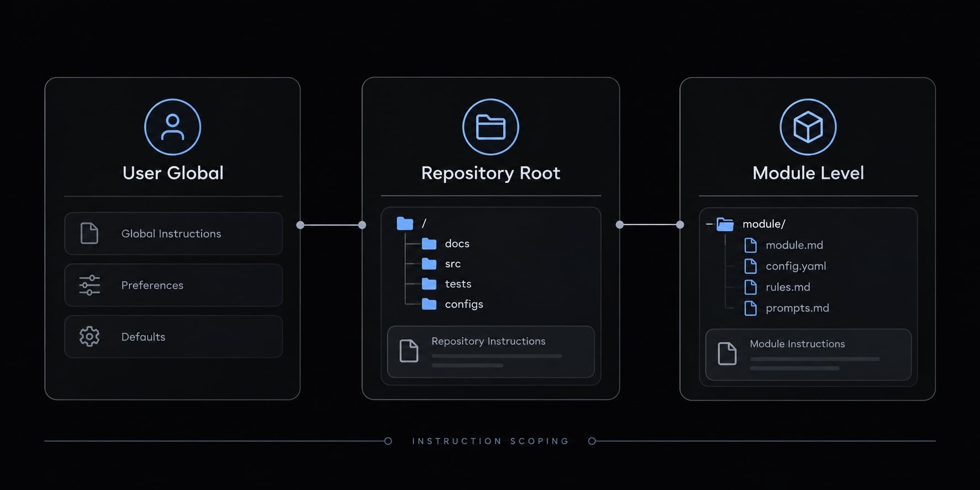This screenshot has width=980, height=490.
Task: Click the module.md file icon
Action: point(751,245)
